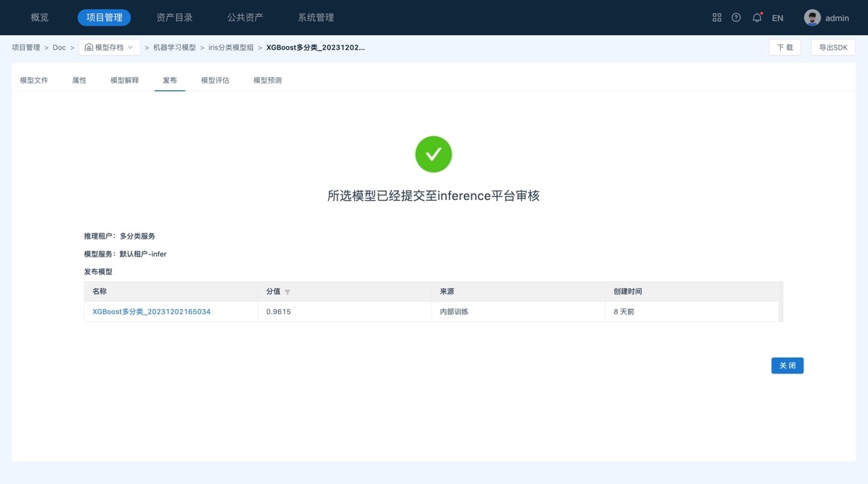Click the score column filter icon
The image size is (868, 484).
(x=288, y=292)
